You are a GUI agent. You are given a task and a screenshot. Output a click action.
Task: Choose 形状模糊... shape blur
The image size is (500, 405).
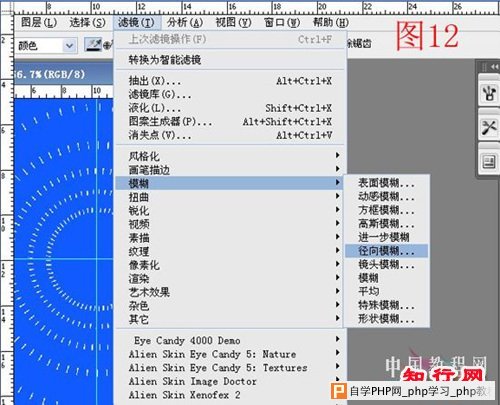386,319
